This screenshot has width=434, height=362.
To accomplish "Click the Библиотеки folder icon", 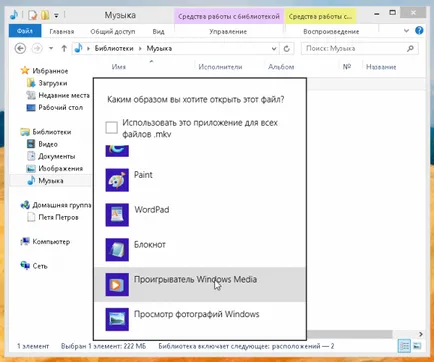I will pyautogui.click(x=25, y=132).
